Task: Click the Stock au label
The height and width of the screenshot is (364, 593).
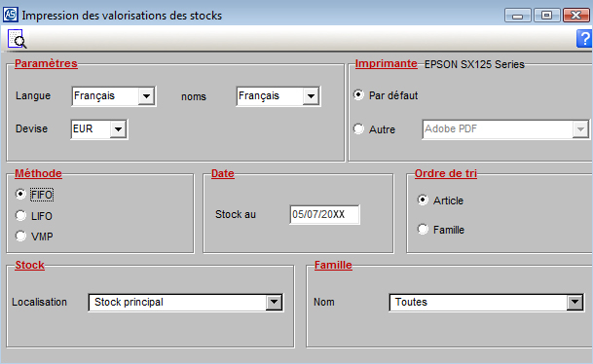Action: tap(236, 214)
